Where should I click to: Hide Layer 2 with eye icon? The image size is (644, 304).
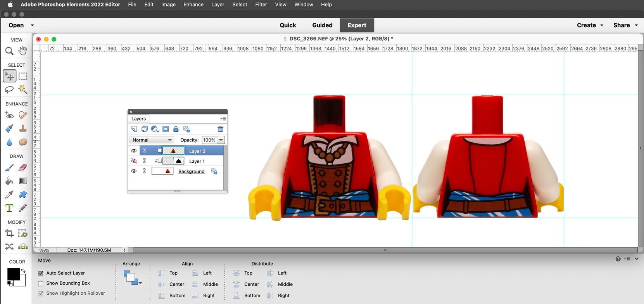134,151
